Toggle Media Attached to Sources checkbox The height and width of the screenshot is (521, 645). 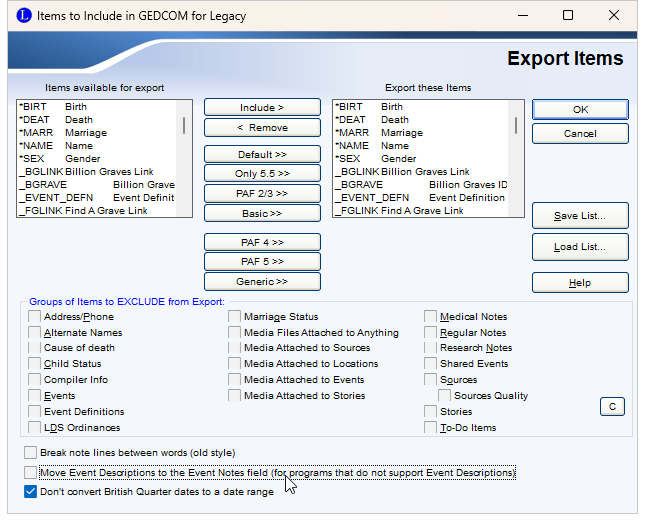click(234, 348)
